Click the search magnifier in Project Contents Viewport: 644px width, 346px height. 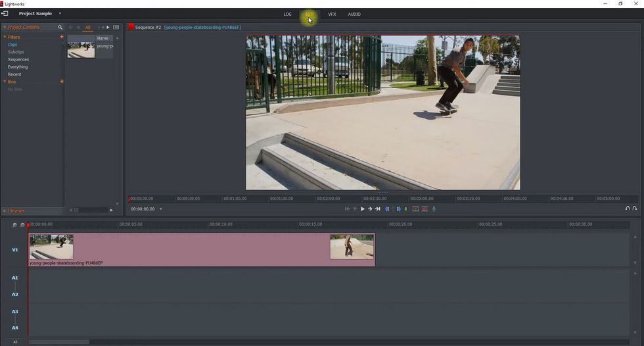60,27
